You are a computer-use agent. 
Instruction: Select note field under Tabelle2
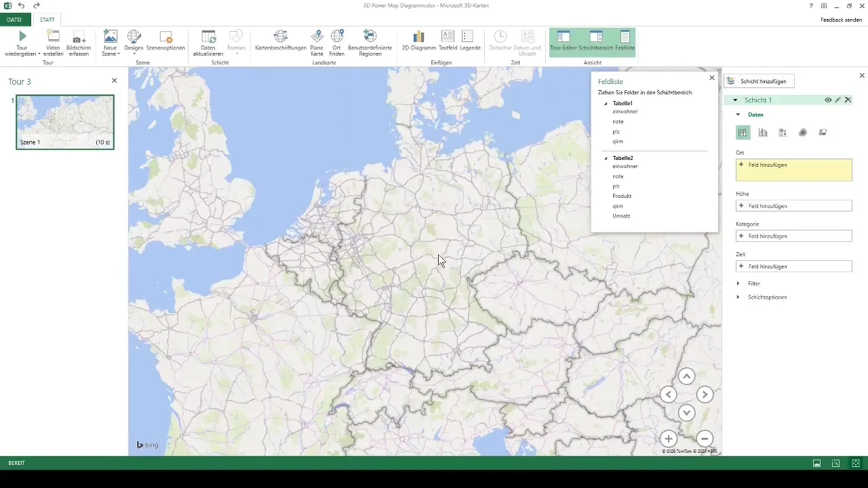click(x=618, y=176)
